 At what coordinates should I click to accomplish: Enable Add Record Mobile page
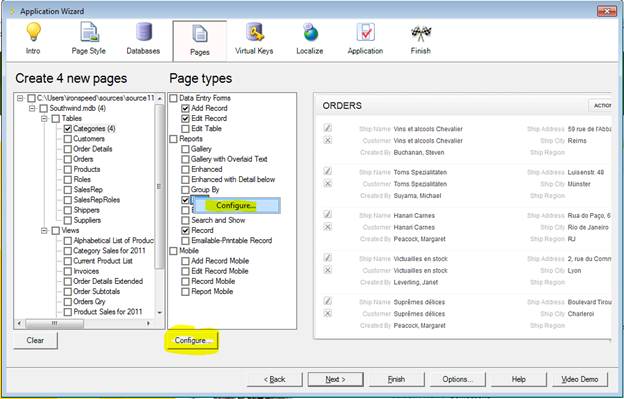point(185,261)
